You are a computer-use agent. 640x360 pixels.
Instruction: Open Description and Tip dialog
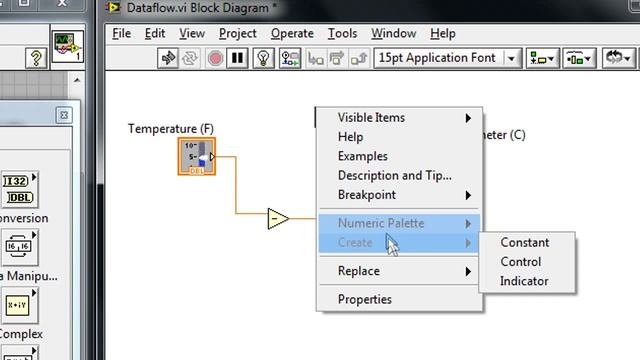tap(399, 176)
